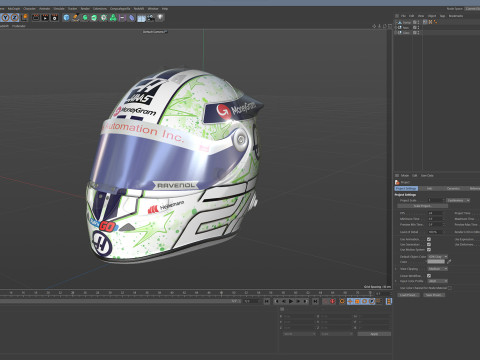Switch to the Dynamics tab

pyautogui.click(x=453, y=189)
